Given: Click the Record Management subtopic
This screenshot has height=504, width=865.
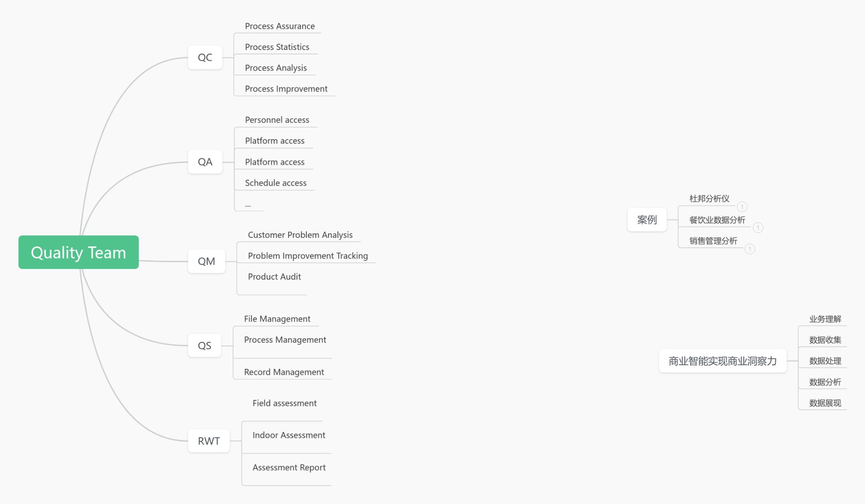Looking at the screenshot, I should tap(284, 372).
